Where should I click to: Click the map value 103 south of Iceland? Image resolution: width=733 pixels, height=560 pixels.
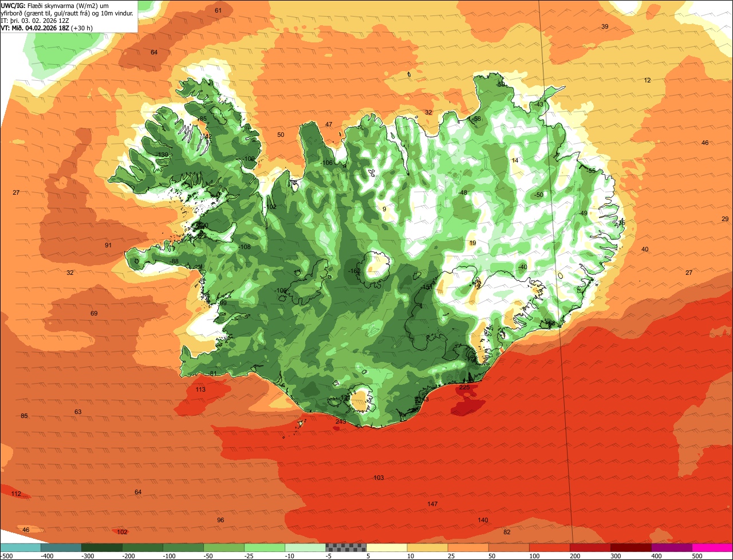[x=379, y=478]
